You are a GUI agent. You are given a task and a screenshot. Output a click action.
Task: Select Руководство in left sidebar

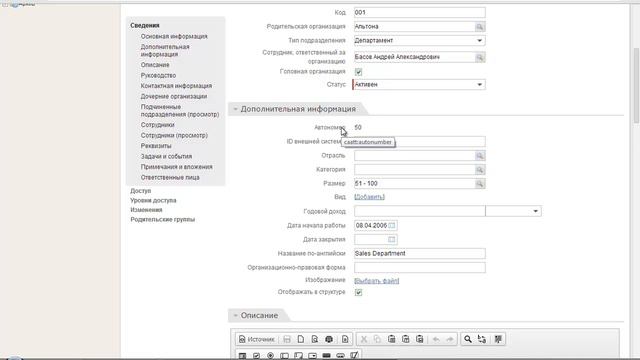pyautogui.click(x=158, y=76)
